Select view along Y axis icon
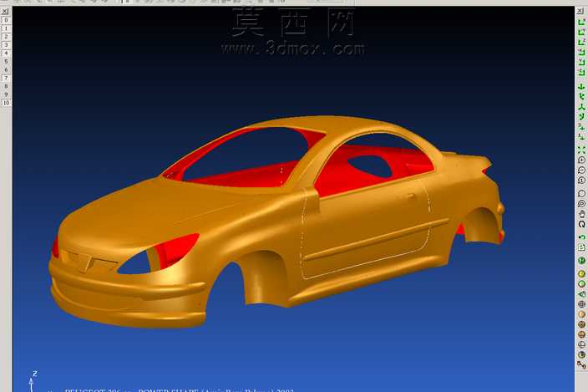588x392 pixels. pos(581,33)
